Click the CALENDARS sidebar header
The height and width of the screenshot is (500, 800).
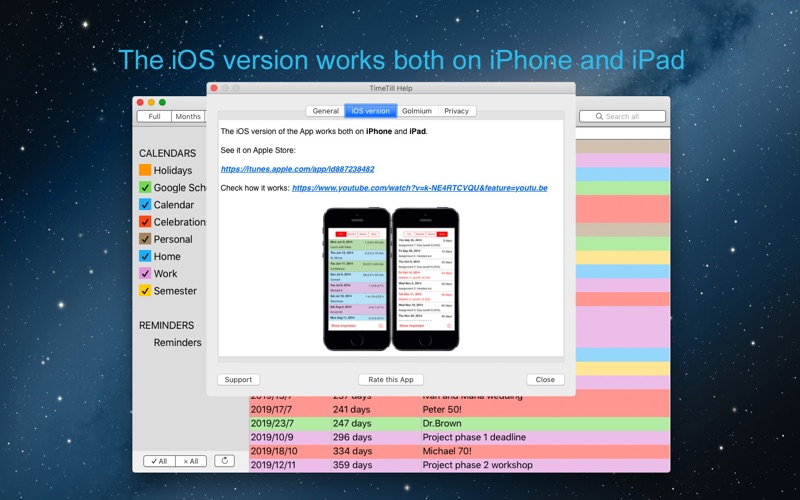[167, 153]
